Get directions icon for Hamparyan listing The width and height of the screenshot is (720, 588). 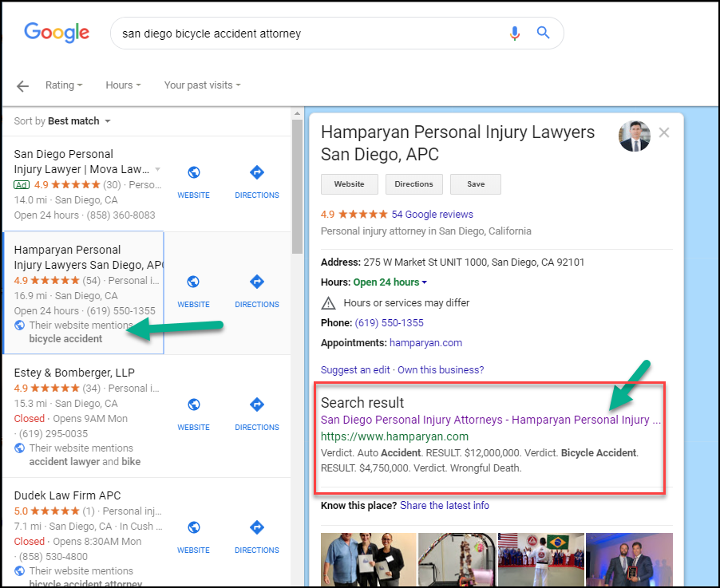pyautogui.click(x=257, y=282)
